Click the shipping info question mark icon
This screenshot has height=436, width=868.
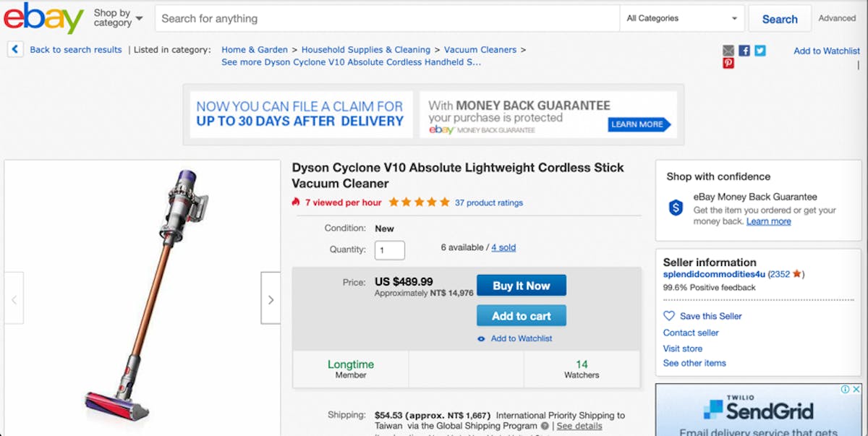[x=545, y=426]
